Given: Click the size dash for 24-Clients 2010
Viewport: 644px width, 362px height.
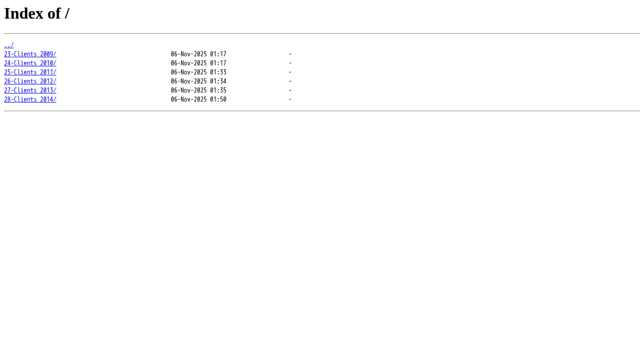Looking at the screenshot, I should click(290, 63).
